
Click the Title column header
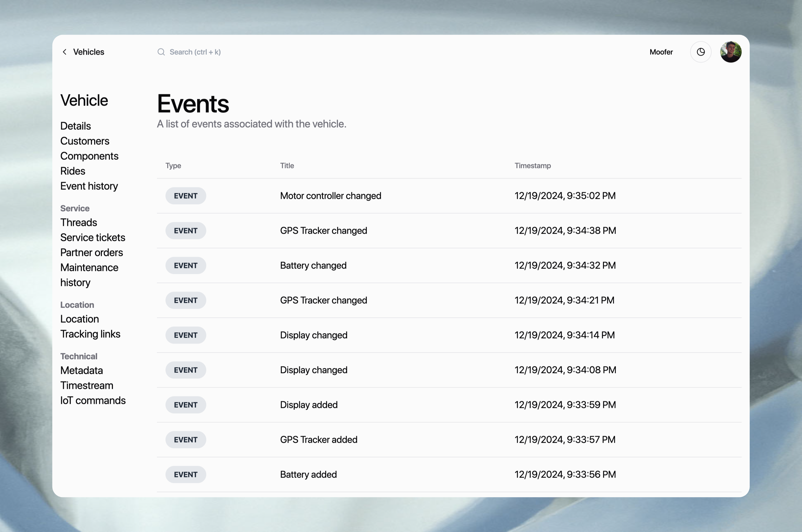287,166
